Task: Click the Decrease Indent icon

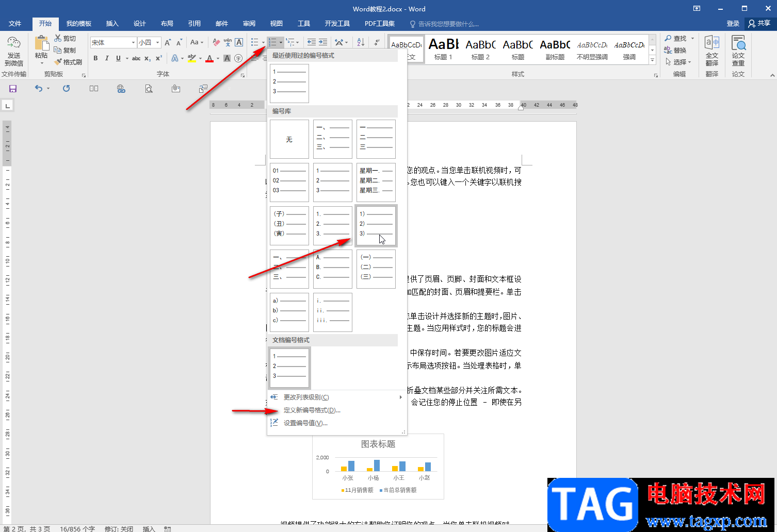Action: click(312, 42)
